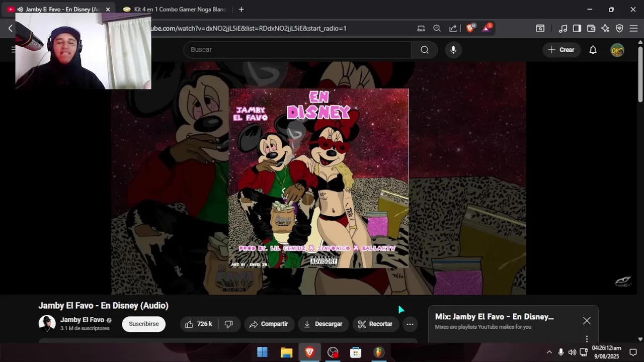Open the Brave playlist music note icon
Screen dimensions: 644x362
[x=563, y=29]
